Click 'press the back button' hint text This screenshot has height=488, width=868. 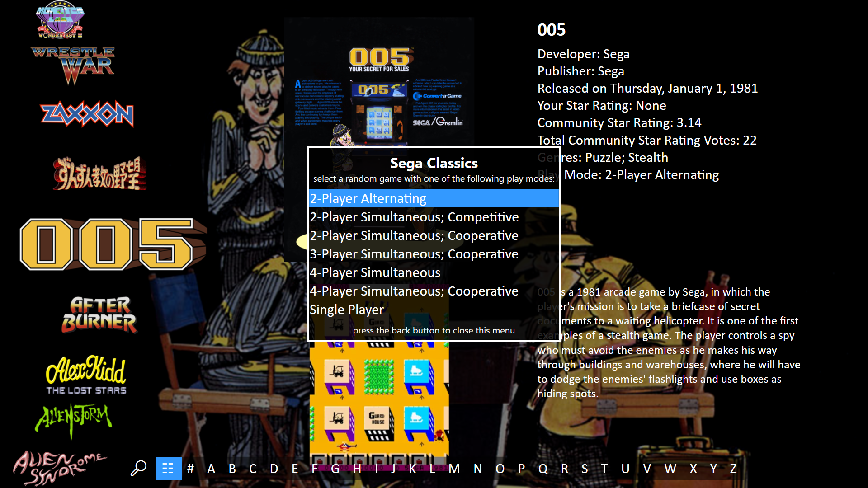click(434, 330)
